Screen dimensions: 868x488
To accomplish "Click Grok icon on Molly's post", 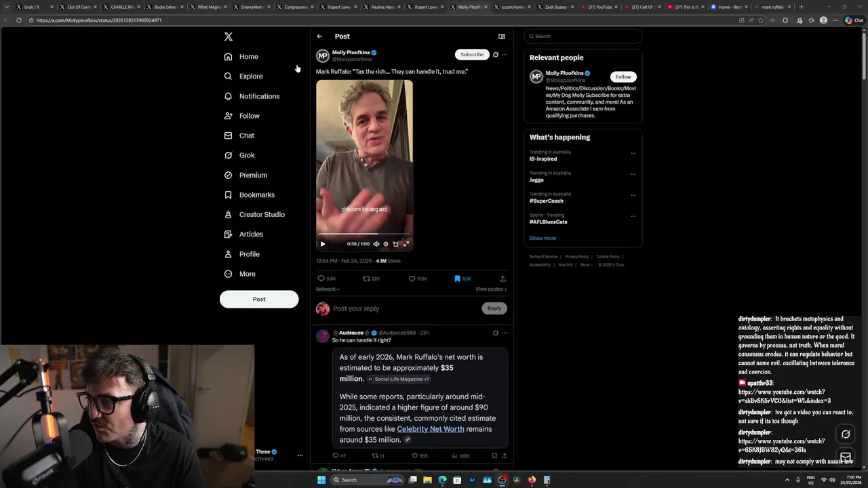I will click(496, 55).
